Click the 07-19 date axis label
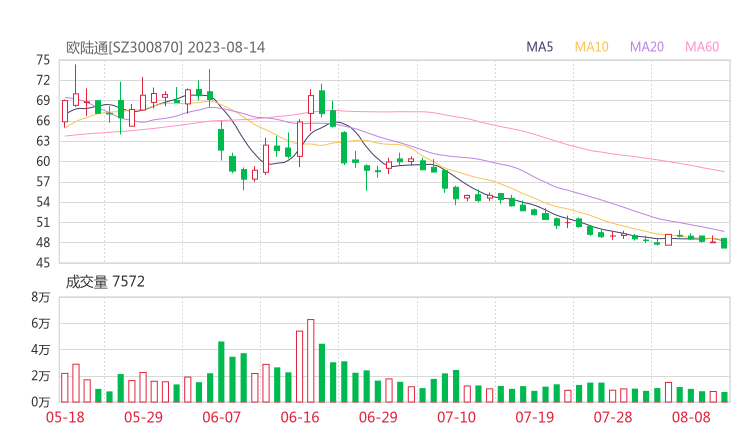 point(535,417)
